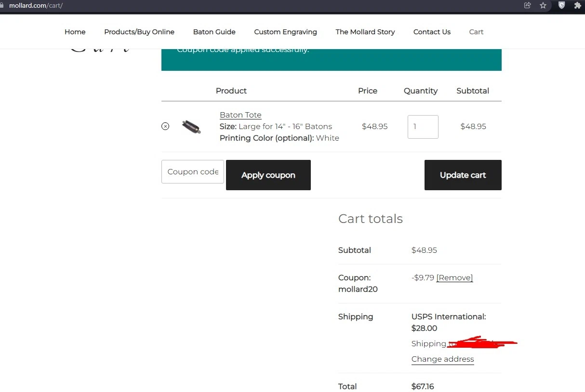The height and width of the screenshot is (392, 585).
Task: Click the share icon in address bar
Action: [527, 5]
